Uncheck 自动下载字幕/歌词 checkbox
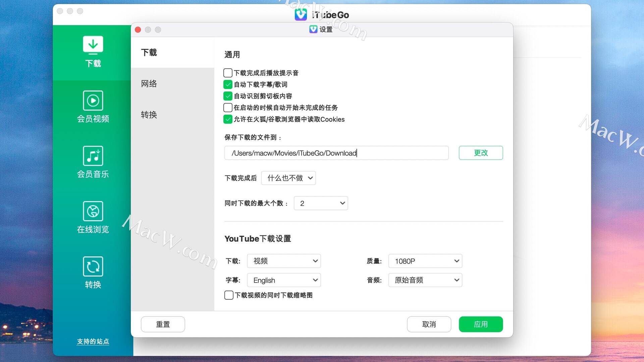This screenshot has height=362, width=644. pyautogui.click(x=228, y=84)
